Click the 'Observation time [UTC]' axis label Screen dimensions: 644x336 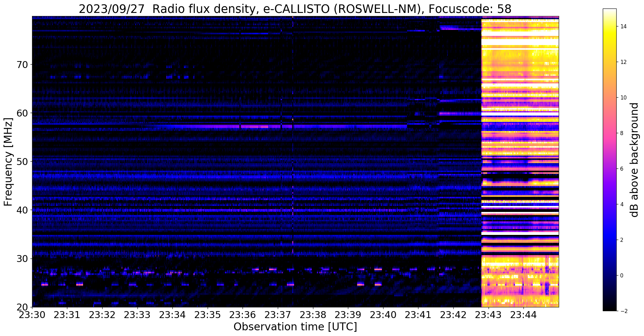tap(295, 327)
